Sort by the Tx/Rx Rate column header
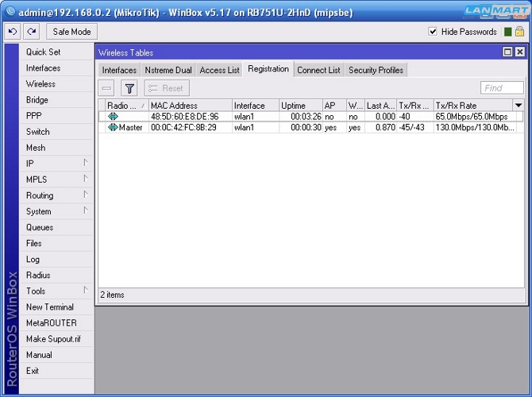This screenshot has height=397, width=532. (473, 106)
